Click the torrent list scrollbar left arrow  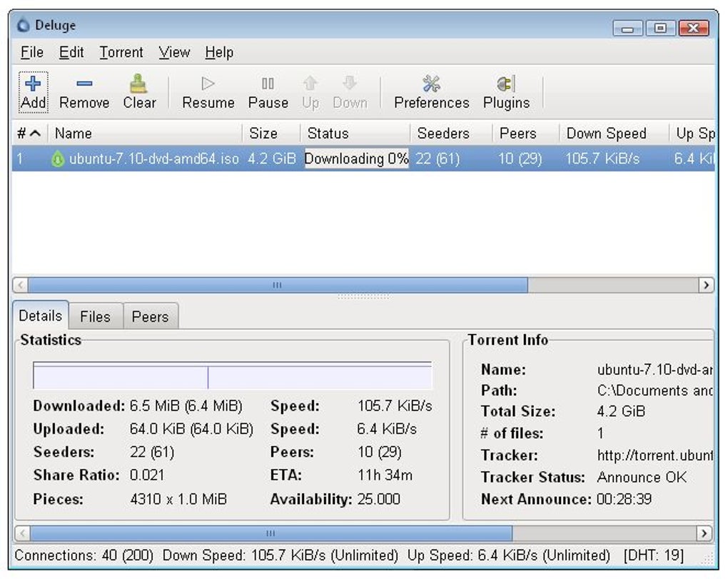[20, 285]
